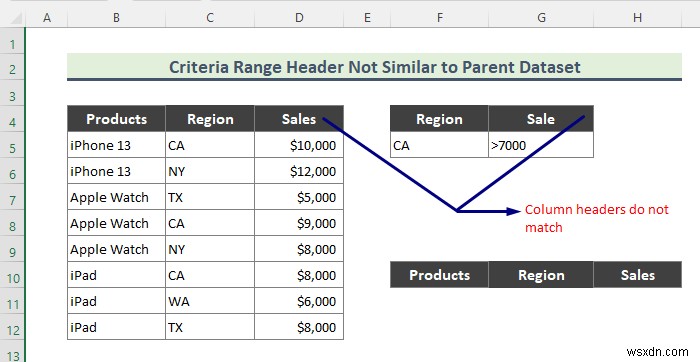This screenshot has width=700, height=362.
Task: Select the $6,000 sales cell
Action: pos(299,301)
